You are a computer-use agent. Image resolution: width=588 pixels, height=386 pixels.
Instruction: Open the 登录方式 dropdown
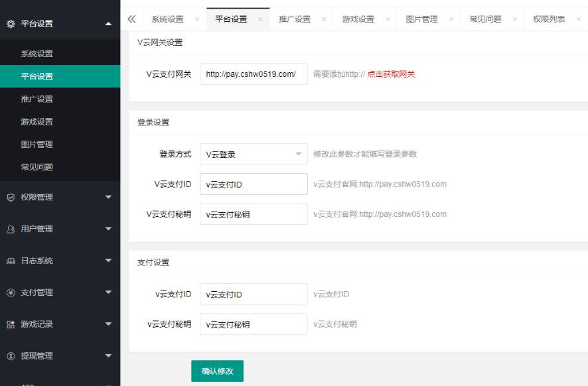pyautogui.click(x=254, y=155)
